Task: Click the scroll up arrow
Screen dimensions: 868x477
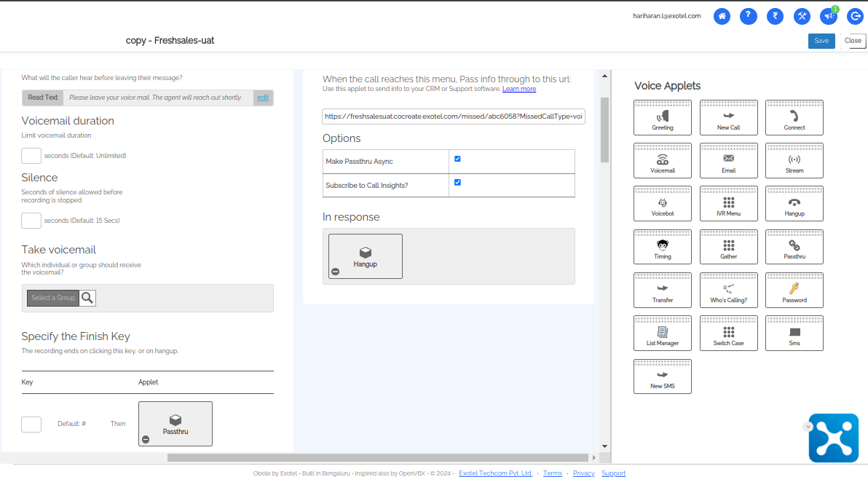Action: coord(604,76)
